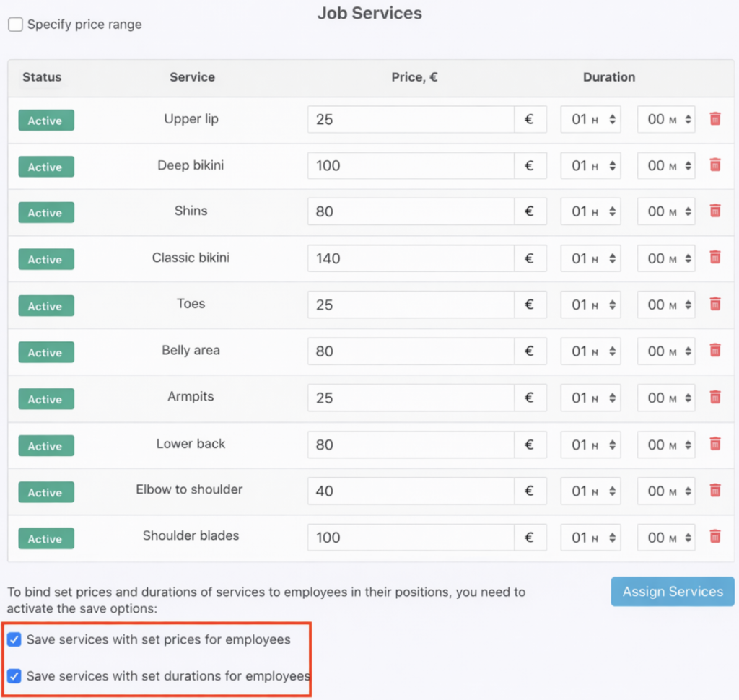Click the price field for Classic bikini
739x700 pixels.
(x=410, y=258)
